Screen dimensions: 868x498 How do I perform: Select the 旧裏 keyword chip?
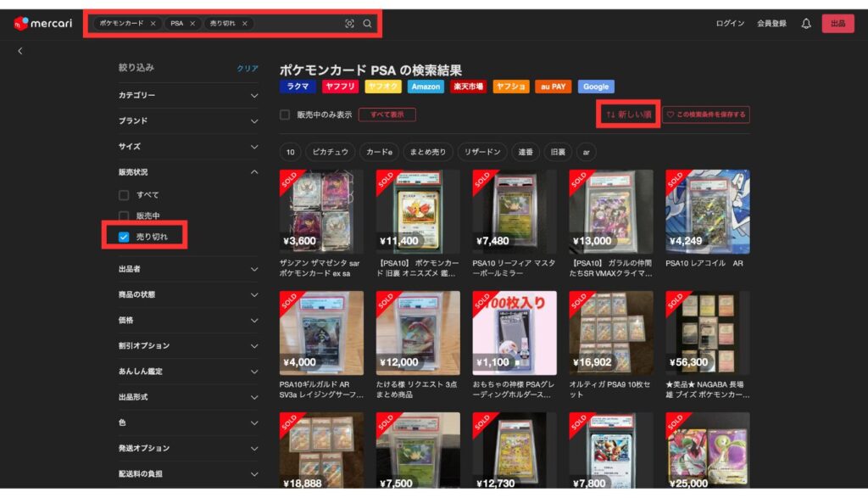pos(558,153)
